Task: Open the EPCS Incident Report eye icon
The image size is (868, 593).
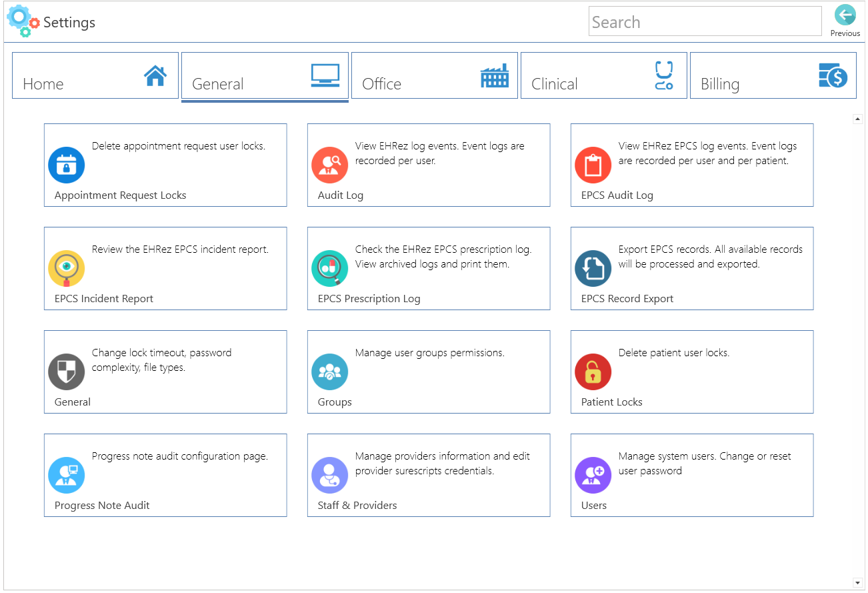Action: (x=67, y=269)
